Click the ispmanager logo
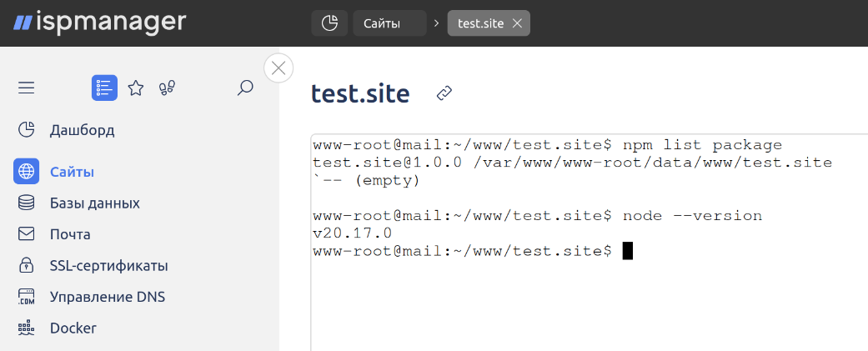The width and height of the screenshot is (868, 351). (x=100, y=23)
